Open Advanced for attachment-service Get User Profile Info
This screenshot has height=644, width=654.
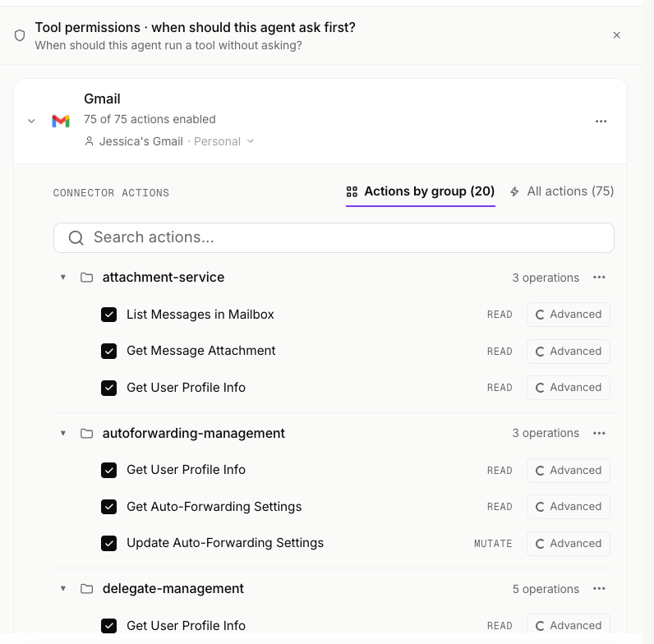click(568, 388)
